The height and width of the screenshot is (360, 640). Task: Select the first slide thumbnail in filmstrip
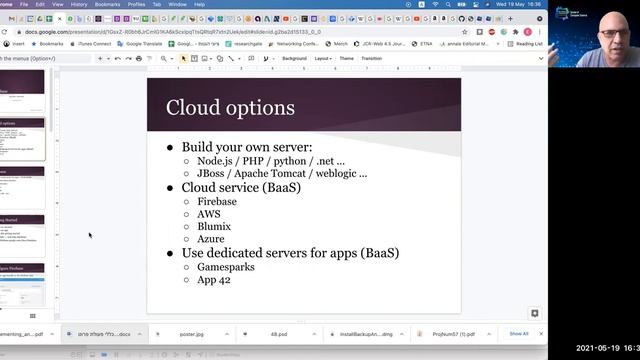[x=22, y=91]
